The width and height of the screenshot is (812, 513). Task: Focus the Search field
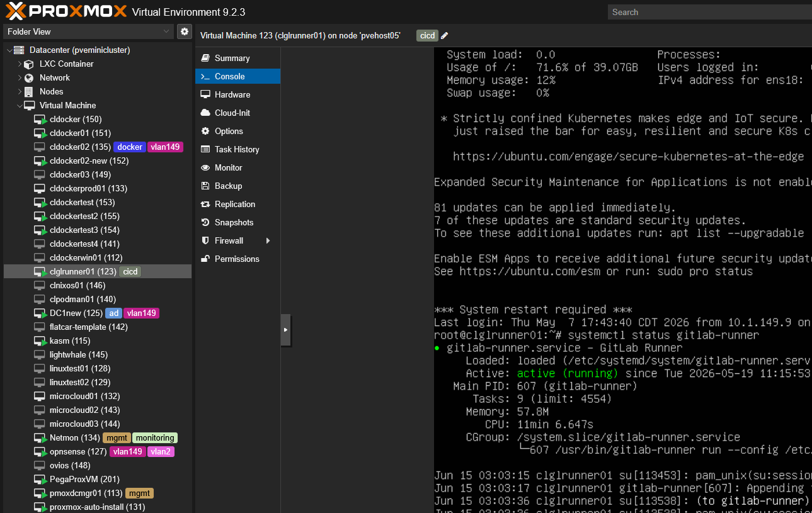(x=709, y=12)
